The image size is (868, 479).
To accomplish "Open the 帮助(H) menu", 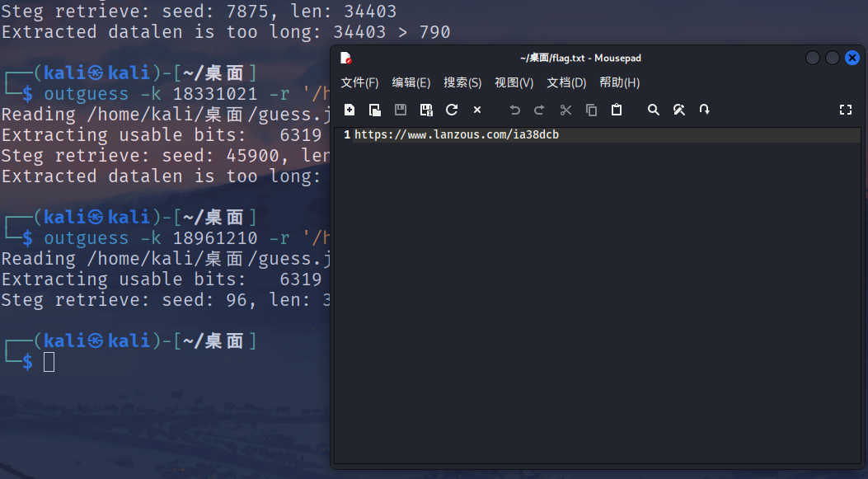I will (619, 82).
